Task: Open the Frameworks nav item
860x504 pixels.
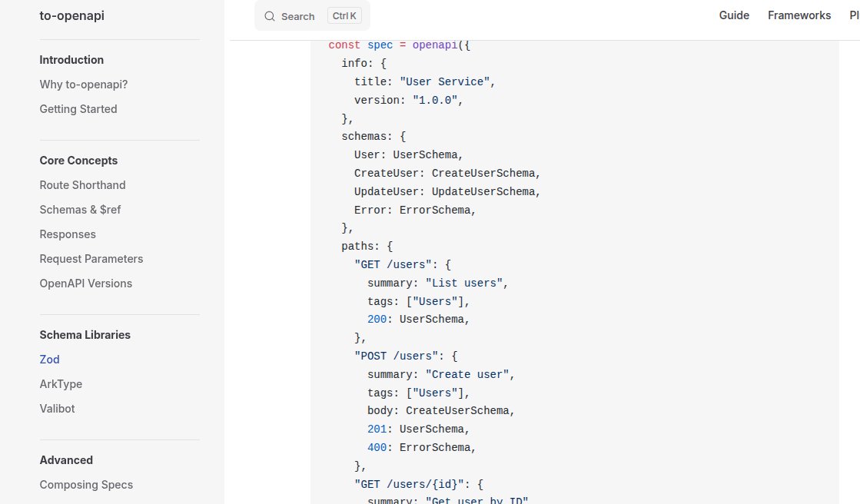Action: point(799,15)
